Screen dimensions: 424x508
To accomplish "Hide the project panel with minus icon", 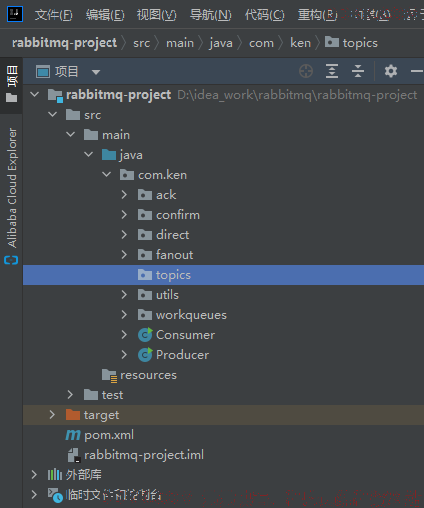I will [417, 71].
